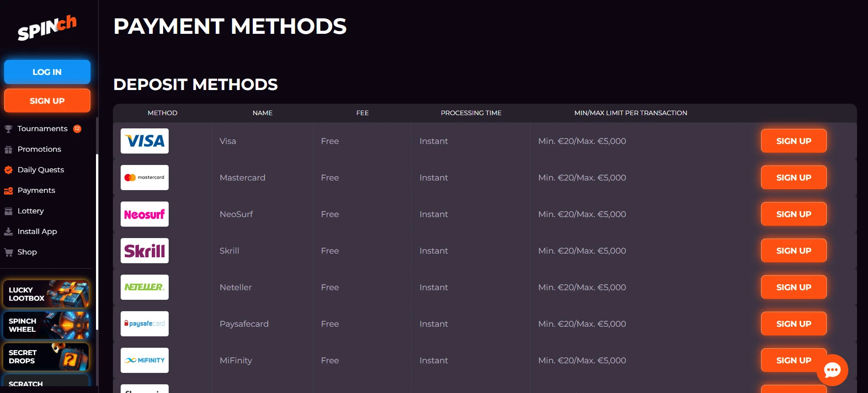Screen dimensions: 868x393
Task: Click the Install App download icon
Action: [8, 232]
